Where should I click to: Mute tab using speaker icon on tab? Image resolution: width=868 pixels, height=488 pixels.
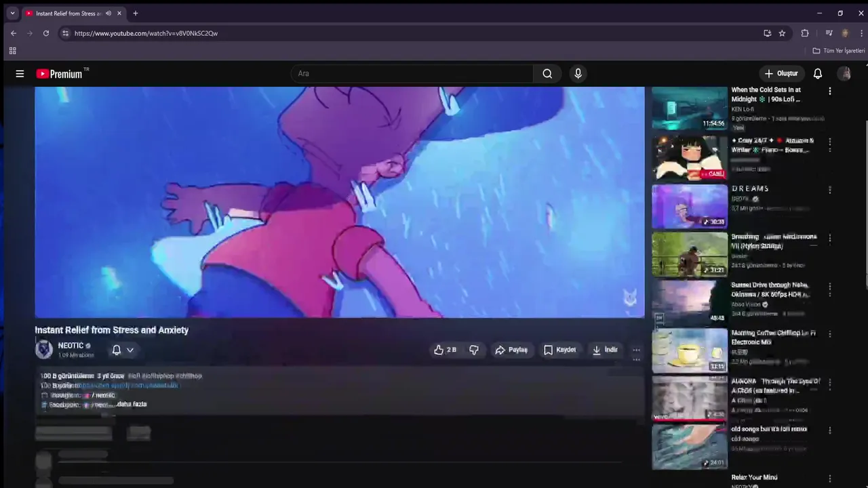click(x=108, y=13)
